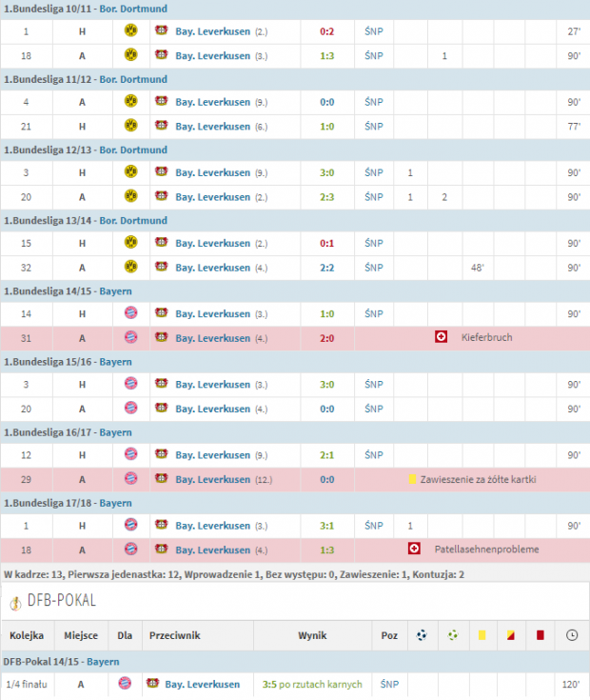Click the 120' minutes cell in DFB-Pokal row
The image size is (590, 700).
click(571, 684)
